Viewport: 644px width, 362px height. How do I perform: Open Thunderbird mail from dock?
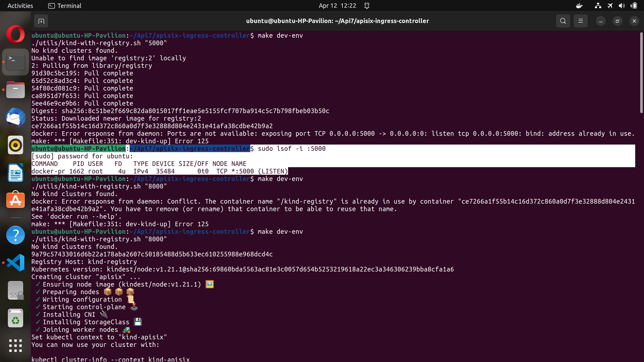click(x=16, y=117)
